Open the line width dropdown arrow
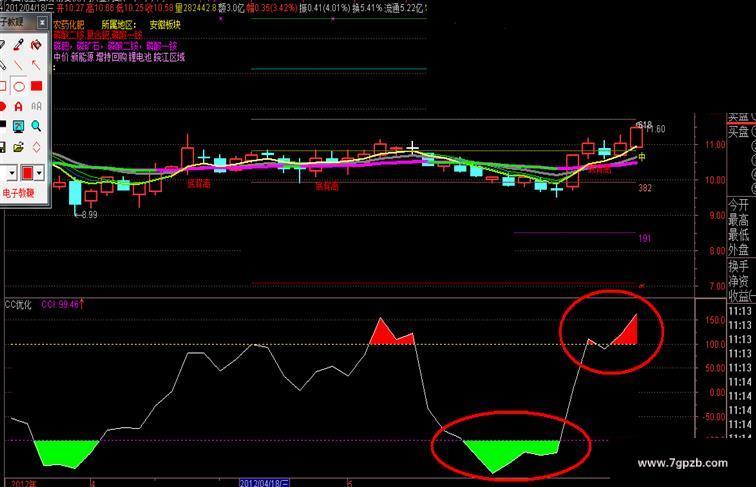Image resolution: width=756 pixels, height=487 pixels. [x=12, y=173]
